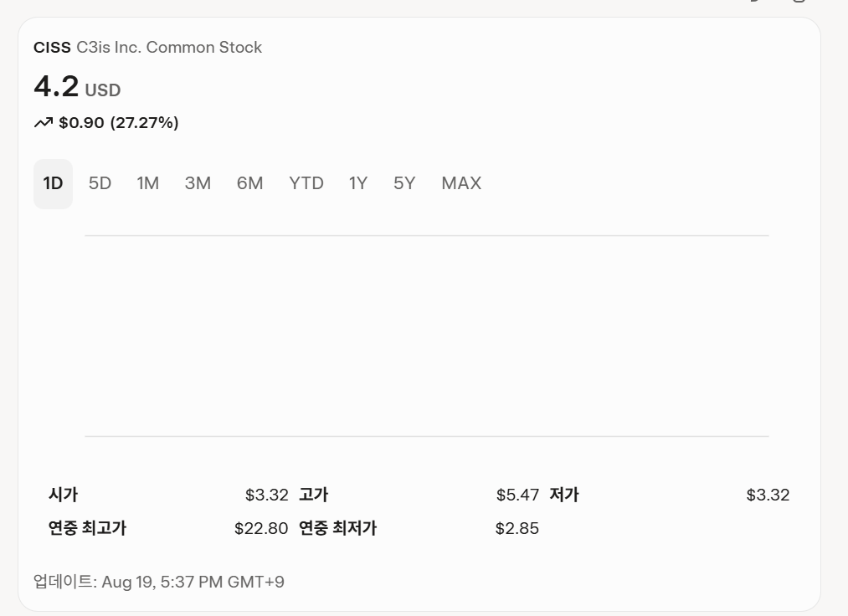
Task: Click the CISS ticker symbol
Action: (x=52, y=48)
